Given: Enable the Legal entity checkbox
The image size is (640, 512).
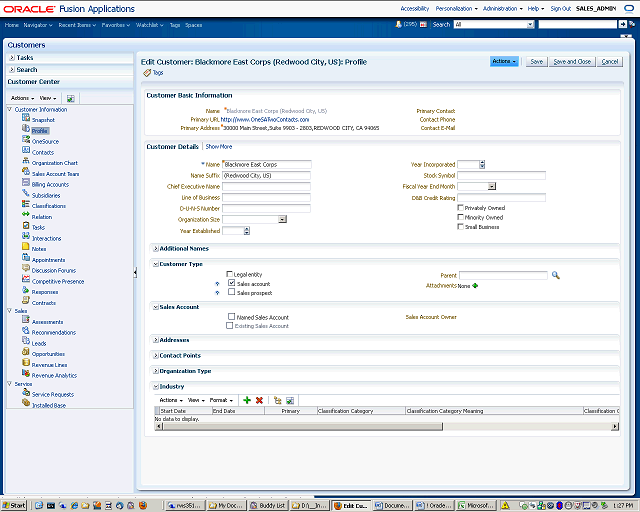Looking at the screenshot, I should click(231, 274).
